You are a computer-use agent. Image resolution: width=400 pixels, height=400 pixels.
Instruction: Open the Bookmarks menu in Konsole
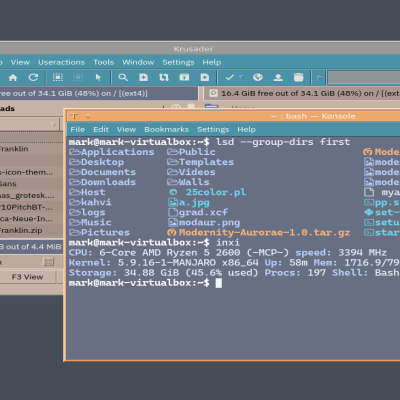166,129
